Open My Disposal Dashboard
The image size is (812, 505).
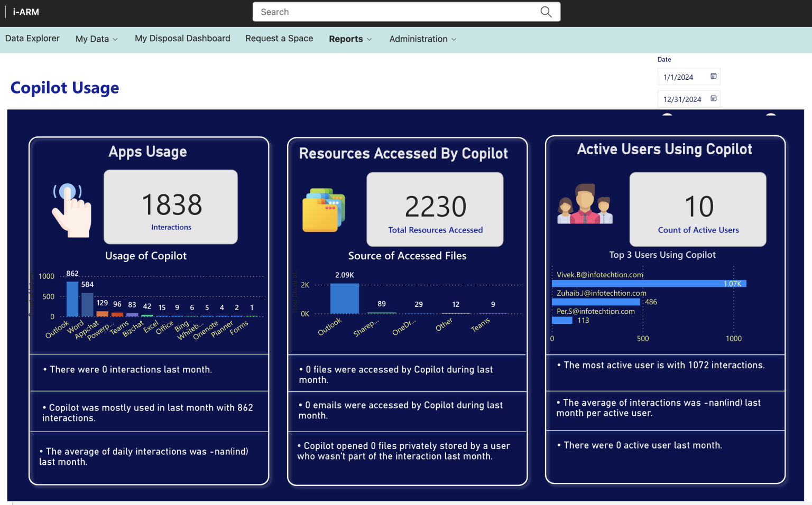(182, 38)
